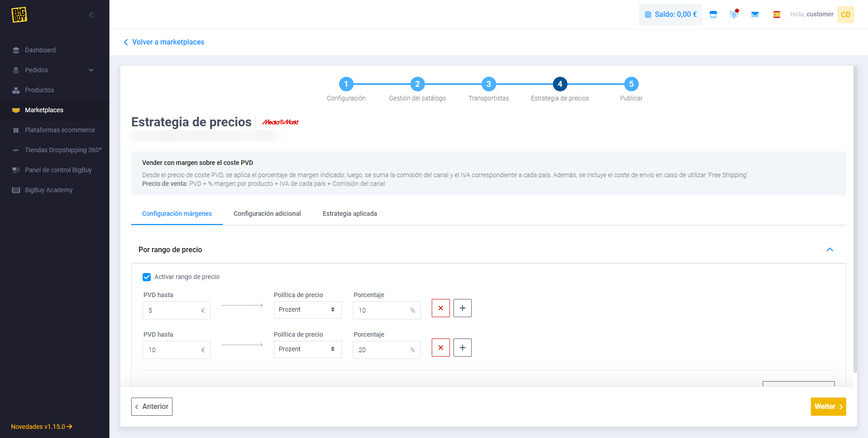868x438 pixels.
Task: Add a row after second price range
Action: tap(462, 348)
